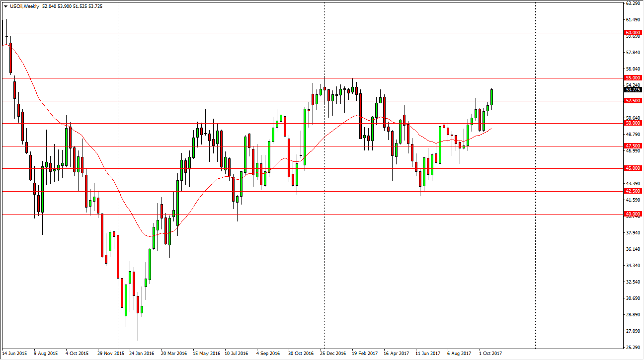The width and height of the screenshot is (644, 360).
Task: Click the latest green candle near 53.725
Action: (492, 97)
